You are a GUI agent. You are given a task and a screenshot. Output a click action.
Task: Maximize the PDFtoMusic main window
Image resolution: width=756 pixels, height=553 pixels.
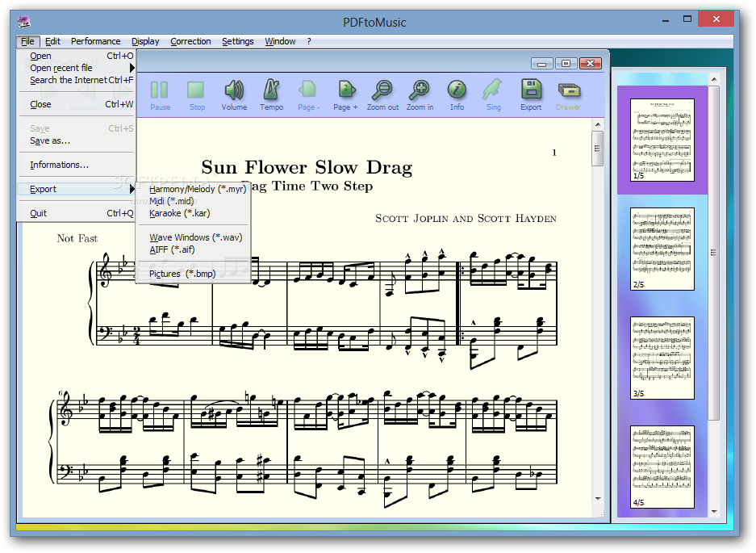[687, 19]
